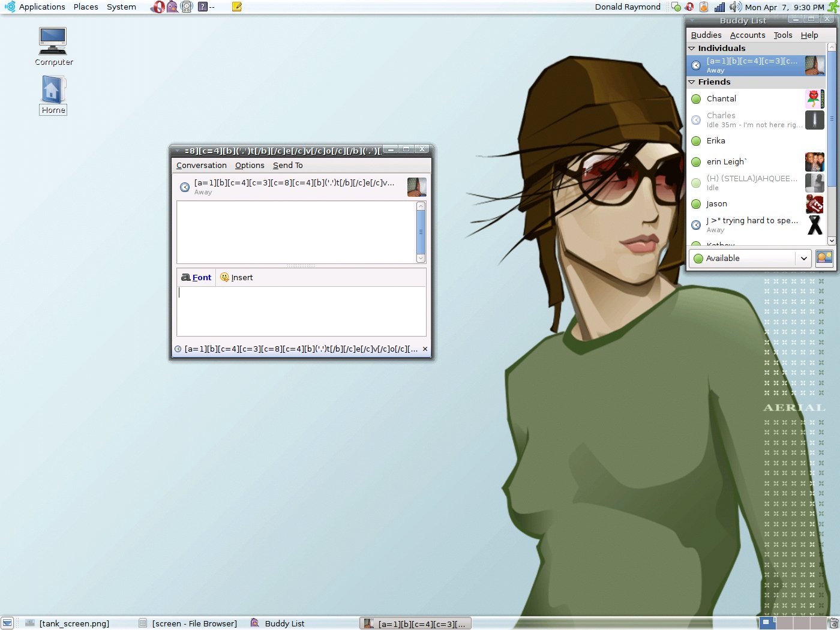Click the show desktop button in bottom panel
This screenshot has height=630, width=840.
pyautogui.click(x=7, y=623)
